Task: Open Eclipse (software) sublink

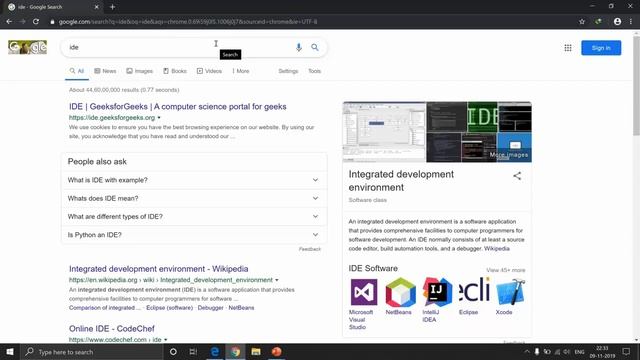Action: pos(169,308)
